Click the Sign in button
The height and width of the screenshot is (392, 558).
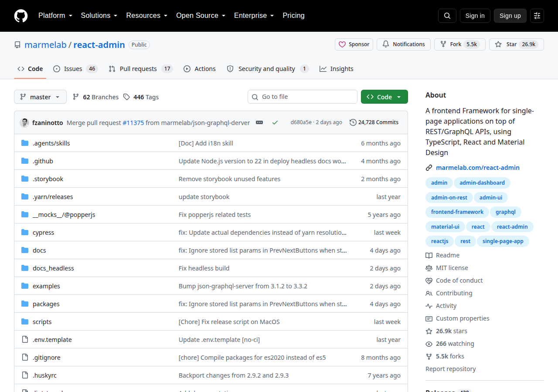pyautogui.click(x=475, y=16)
